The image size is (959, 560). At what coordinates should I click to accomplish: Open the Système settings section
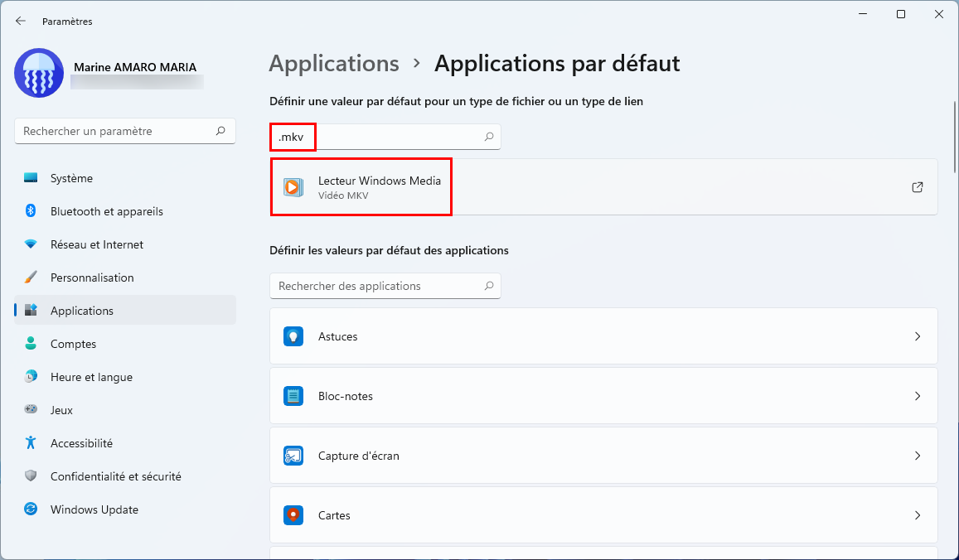[x=125, y=178]
